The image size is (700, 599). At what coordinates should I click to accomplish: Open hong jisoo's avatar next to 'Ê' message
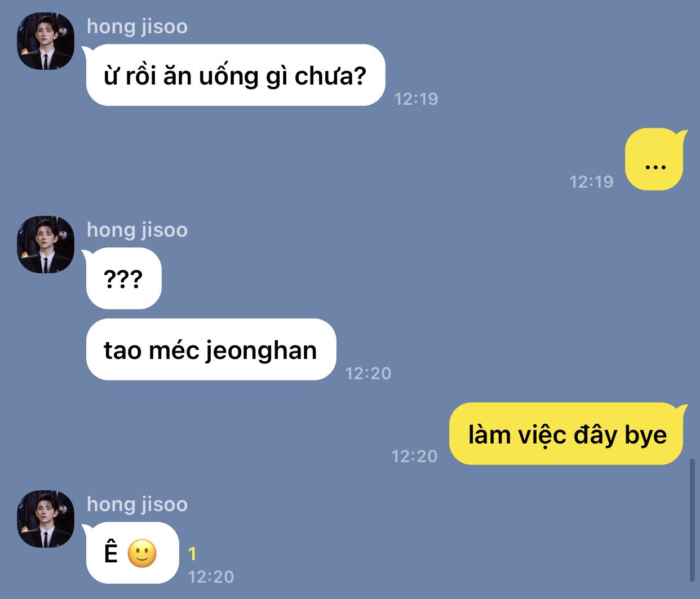coord(46,519)
